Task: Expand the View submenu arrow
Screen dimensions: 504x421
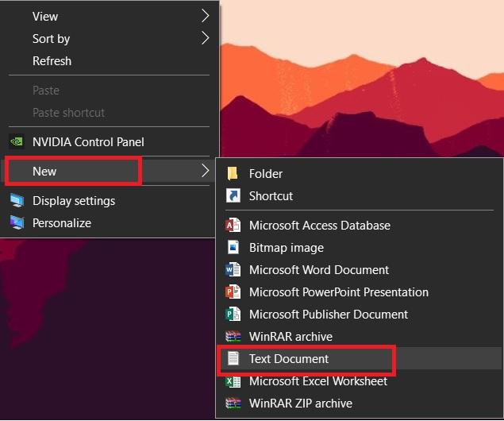Action: tap(206, 16)
